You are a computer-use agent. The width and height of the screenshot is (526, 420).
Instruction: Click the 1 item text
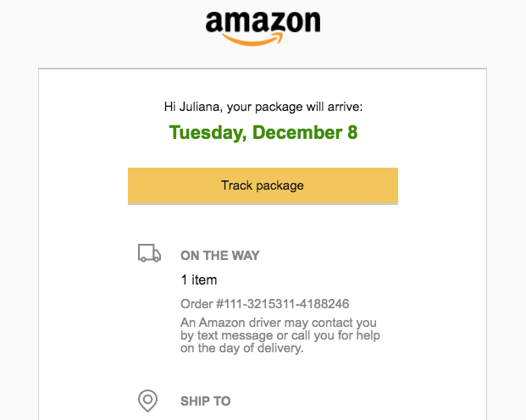coord(199,279)
